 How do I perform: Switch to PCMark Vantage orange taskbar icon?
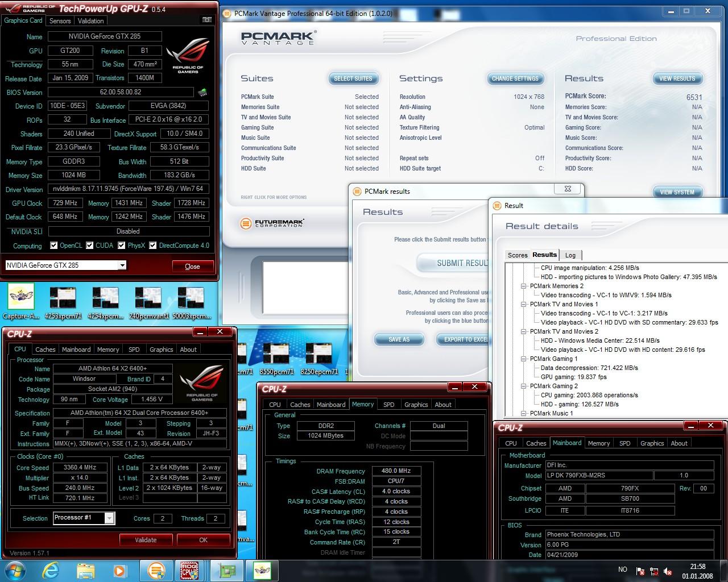point(156,570)
